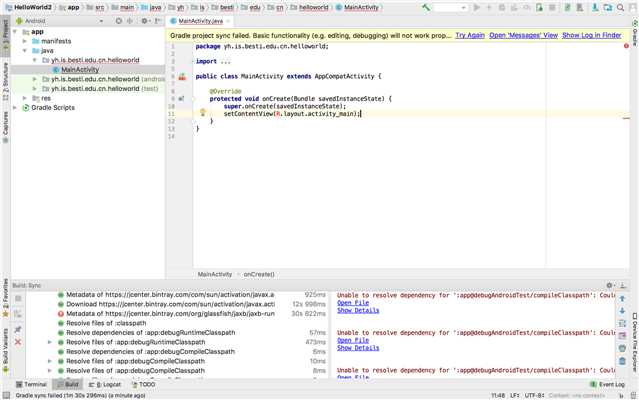Close the MainActivity.java tab
Image resolution: width=639 pixels, height=400 pixels.
point(228,21)
